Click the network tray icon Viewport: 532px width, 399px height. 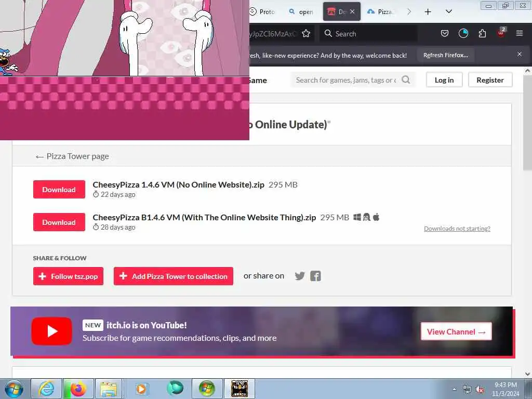click(x=467, y=390)
